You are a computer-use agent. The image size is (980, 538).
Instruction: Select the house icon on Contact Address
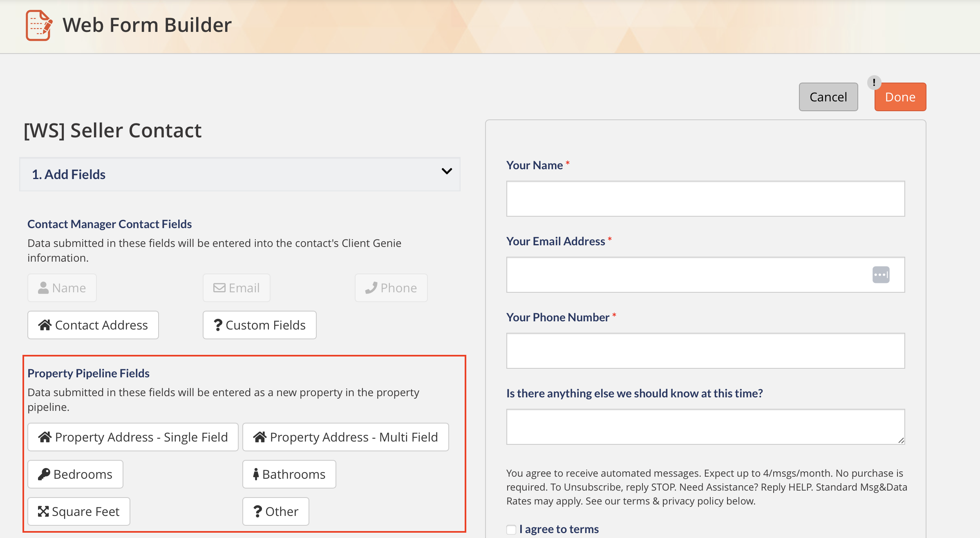point(45,325)
